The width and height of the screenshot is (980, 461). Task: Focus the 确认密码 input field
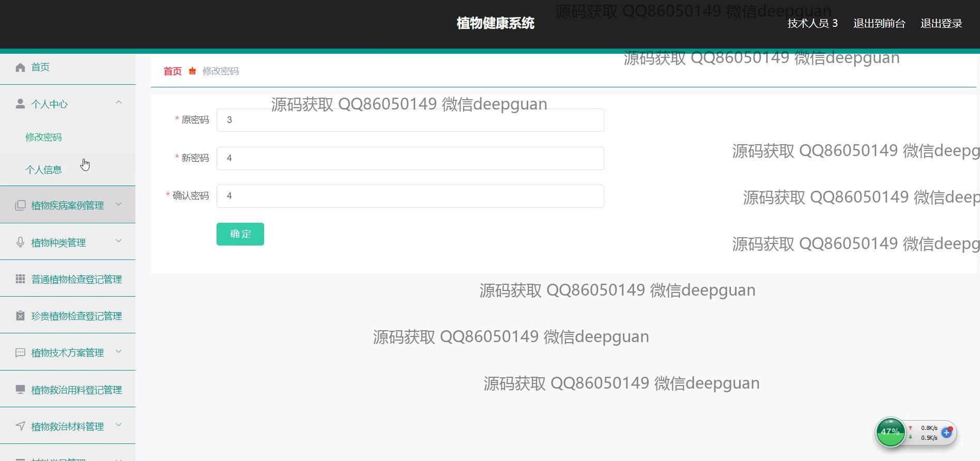pyautogui.click(x=410, y=196)
